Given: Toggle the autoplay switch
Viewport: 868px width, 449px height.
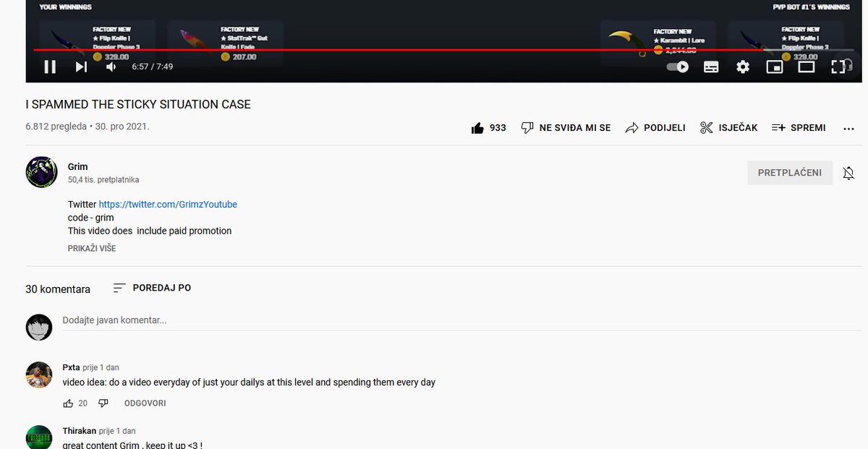Looking at the screenshot, I should [678, 67].
